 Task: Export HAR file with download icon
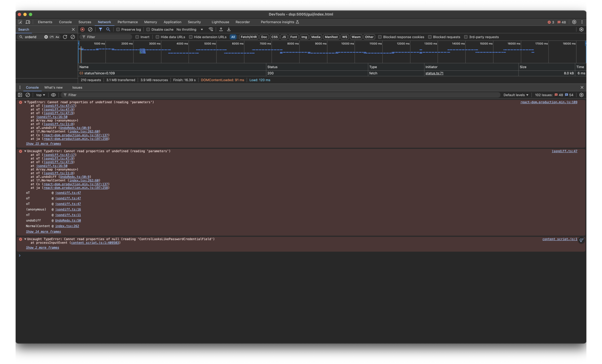229,29
